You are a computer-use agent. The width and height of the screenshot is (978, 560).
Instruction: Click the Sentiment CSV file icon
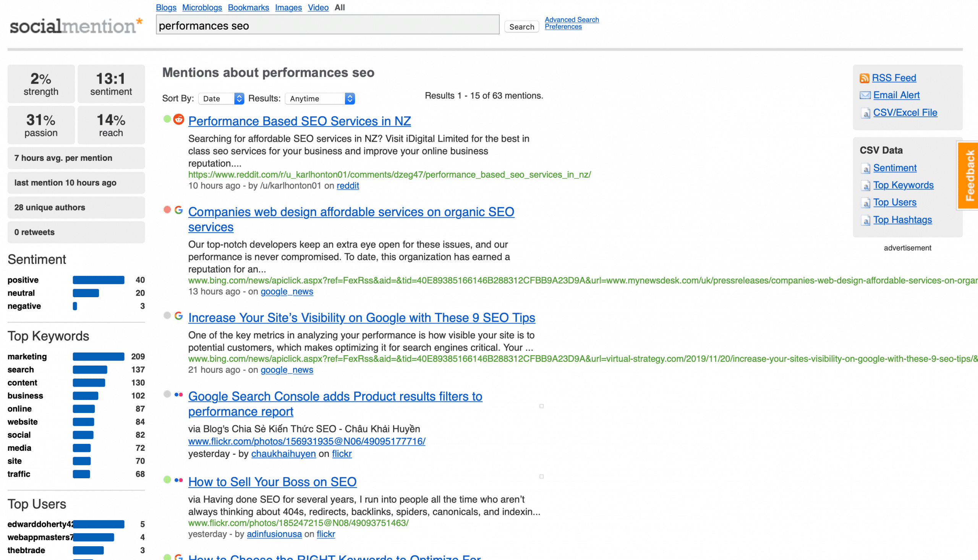coord(865,168)
